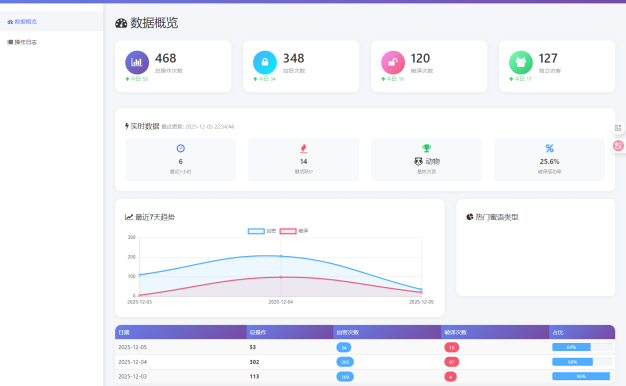The height and width of the screenshot is (386, 626).
Task: Click the blue line point at 2025-12-04
Action: (x=281, y=256)
